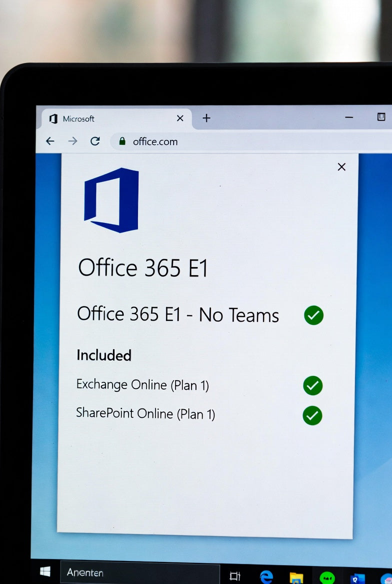Screen dimensions: 392x584
Task: Toggle Exchange Online (Plan 1) checkmark
Action: tap(312, 385)
